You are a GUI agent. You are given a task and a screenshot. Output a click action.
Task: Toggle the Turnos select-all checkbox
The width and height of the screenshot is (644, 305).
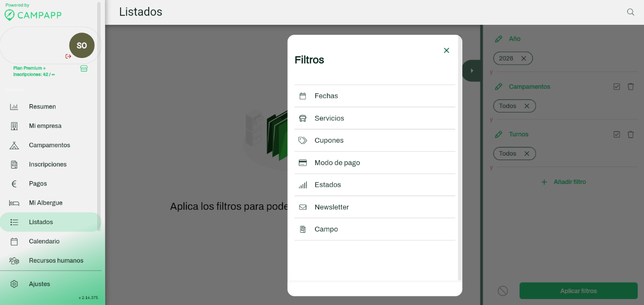point(616,134)
